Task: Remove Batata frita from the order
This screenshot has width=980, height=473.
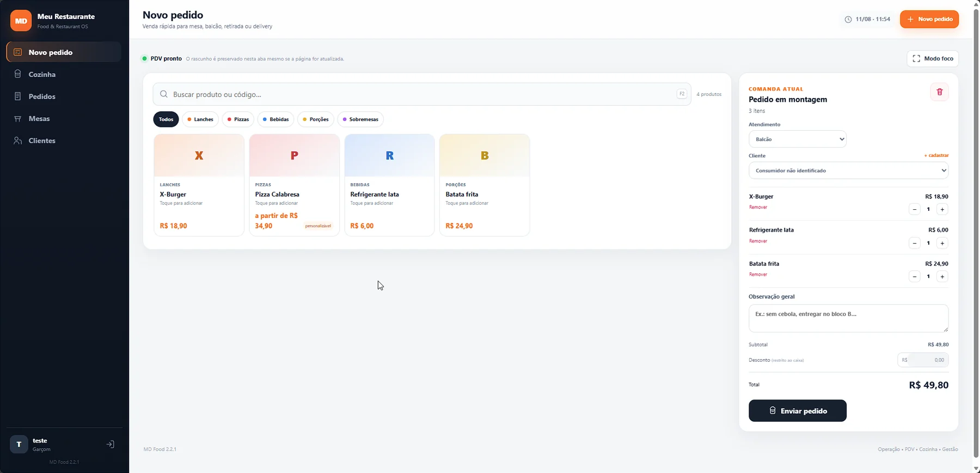Action: [758, 275]
